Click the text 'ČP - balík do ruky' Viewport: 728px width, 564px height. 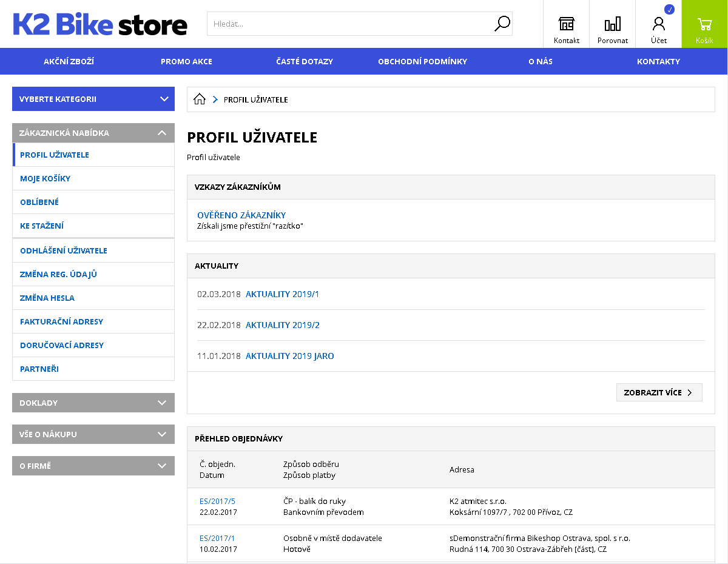(x=314, y=502)
